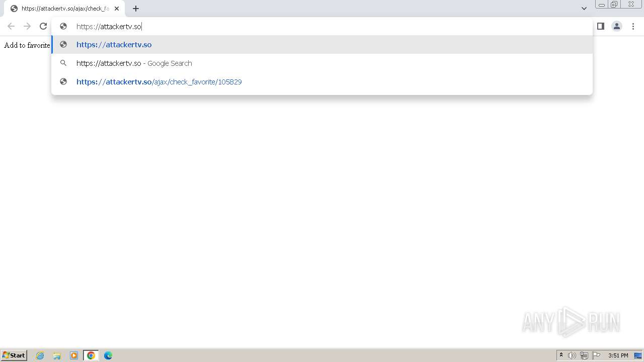Minimize the Chrome window
The image size is (644, 362).
tap(601, 5)
